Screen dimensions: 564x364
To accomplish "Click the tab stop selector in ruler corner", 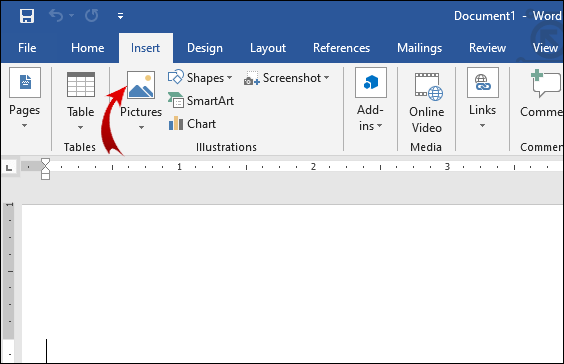I will [x=9, y=167].
